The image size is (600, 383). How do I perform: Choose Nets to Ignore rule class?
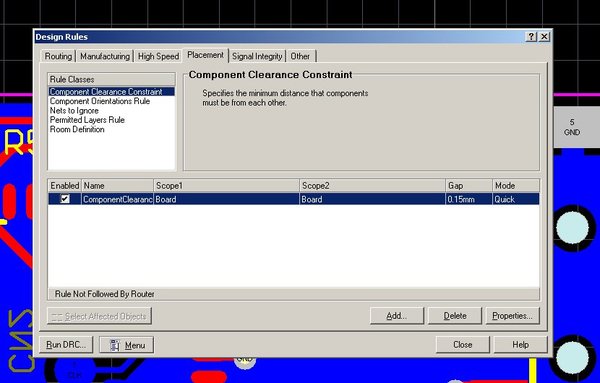tap(74, 111)
